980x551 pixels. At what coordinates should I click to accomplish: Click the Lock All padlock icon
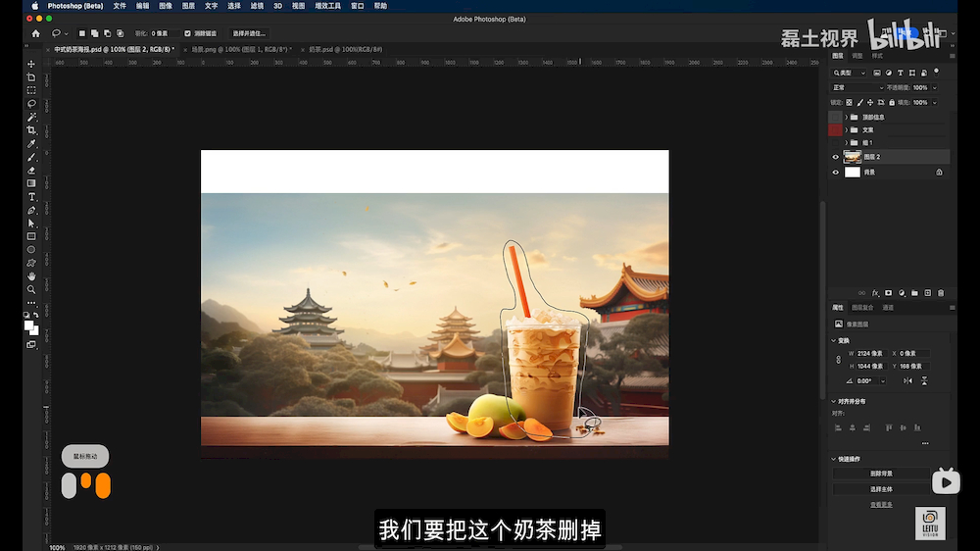click(892, 103)
